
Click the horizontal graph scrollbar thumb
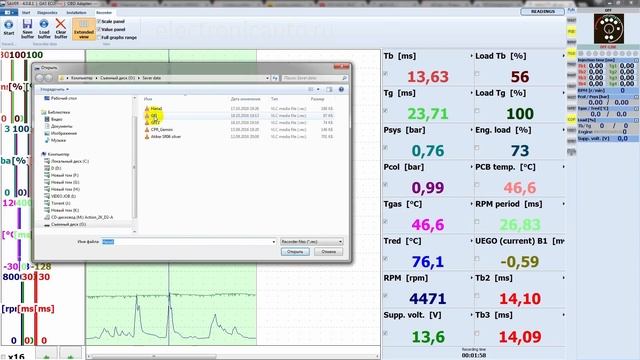click(154, 357)
